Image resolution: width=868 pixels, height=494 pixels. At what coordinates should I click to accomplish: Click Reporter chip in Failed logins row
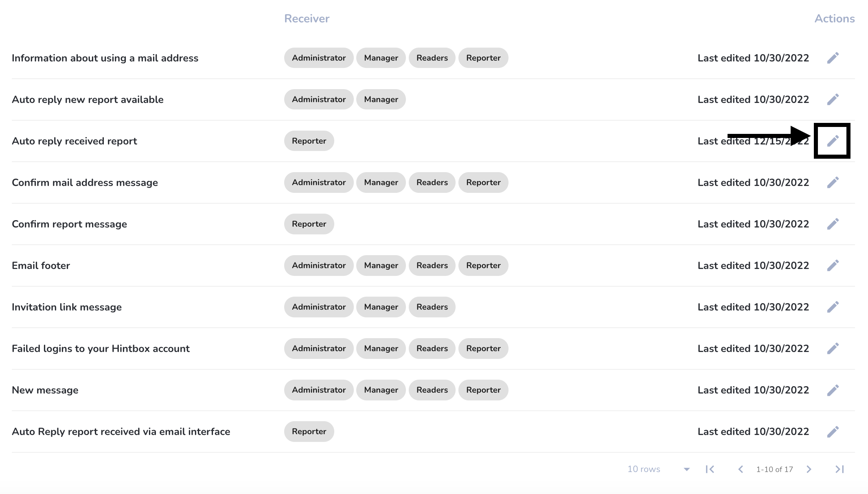[483, 348]
